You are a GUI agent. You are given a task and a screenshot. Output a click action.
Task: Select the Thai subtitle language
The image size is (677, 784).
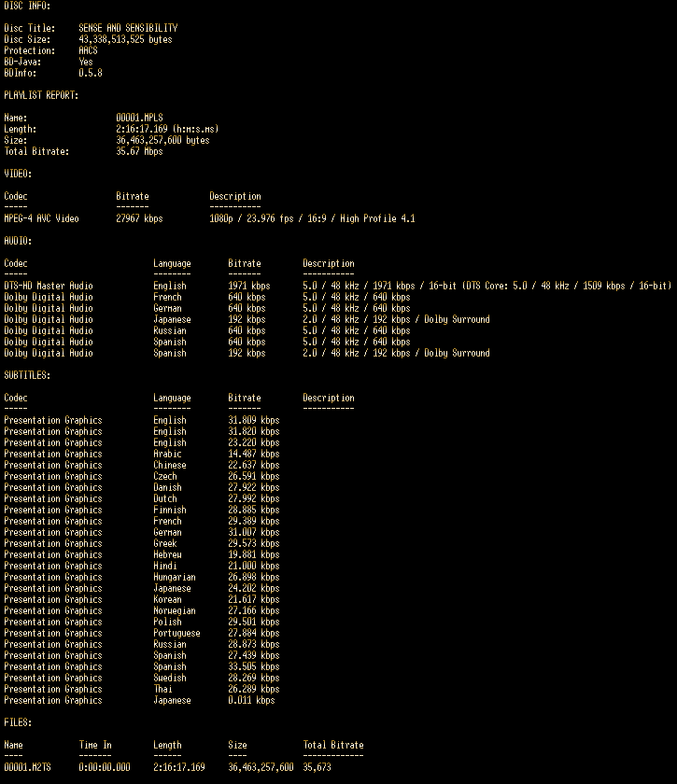(x=162, y=689)
